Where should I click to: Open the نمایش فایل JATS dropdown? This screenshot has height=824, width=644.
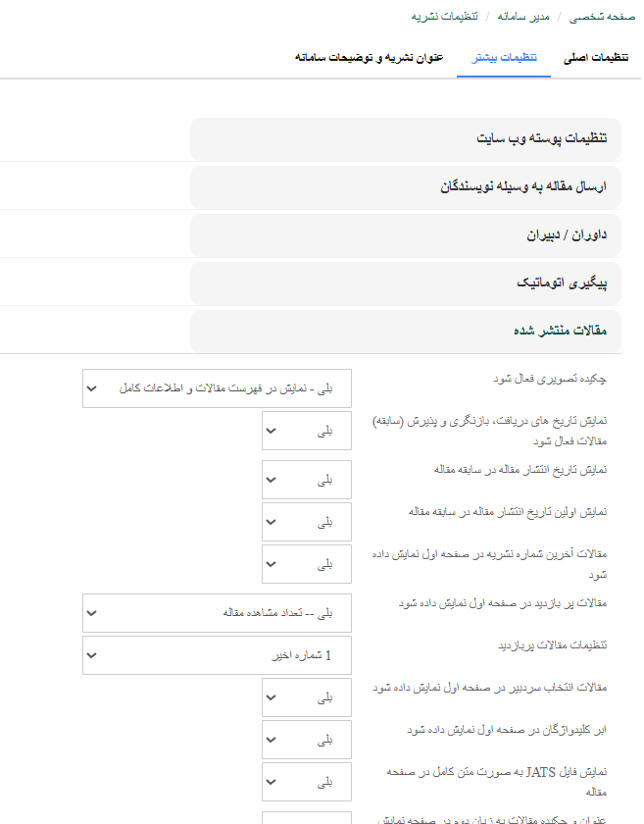click(x=307, y=782)
